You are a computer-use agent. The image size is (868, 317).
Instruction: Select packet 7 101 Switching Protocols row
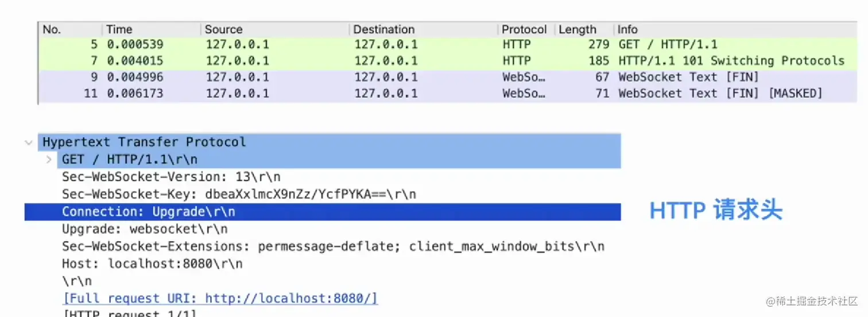click(448, 61)
